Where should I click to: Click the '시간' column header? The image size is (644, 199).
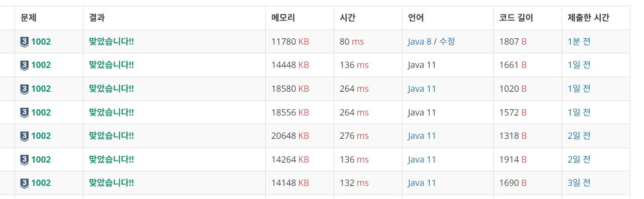tap(348, 18)
